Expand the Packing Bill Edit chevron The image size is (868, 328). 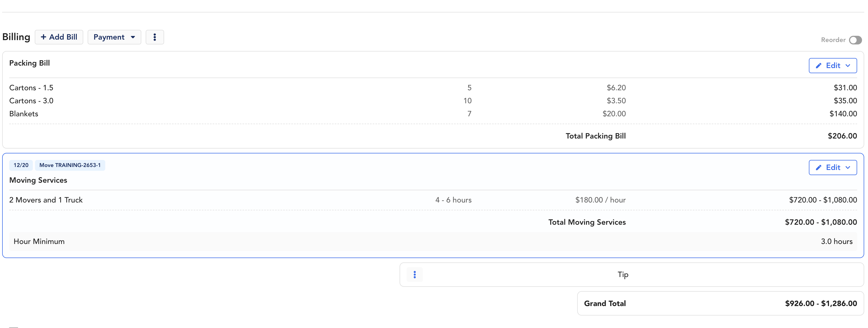coord(848,66)
